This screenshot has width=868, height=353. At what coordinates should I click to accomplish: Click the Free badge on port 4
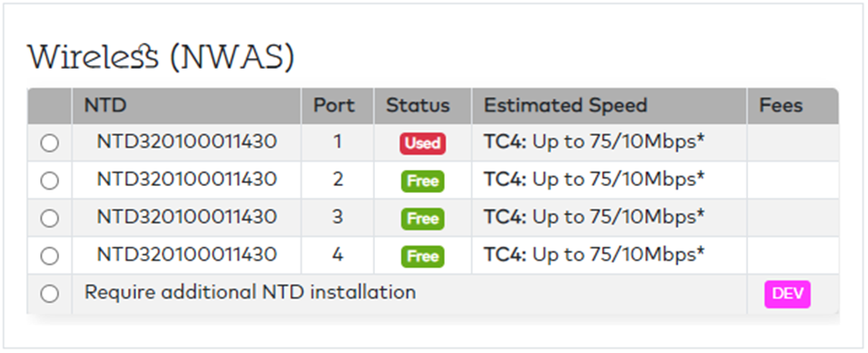423,256
